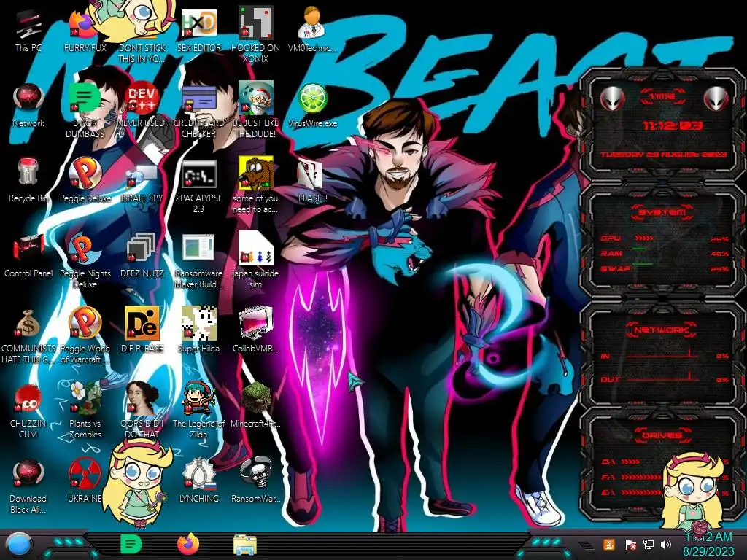This screenshot has height=560, width=747.
Task: Open the This PC desktop icon
Action: click(28, 25)
